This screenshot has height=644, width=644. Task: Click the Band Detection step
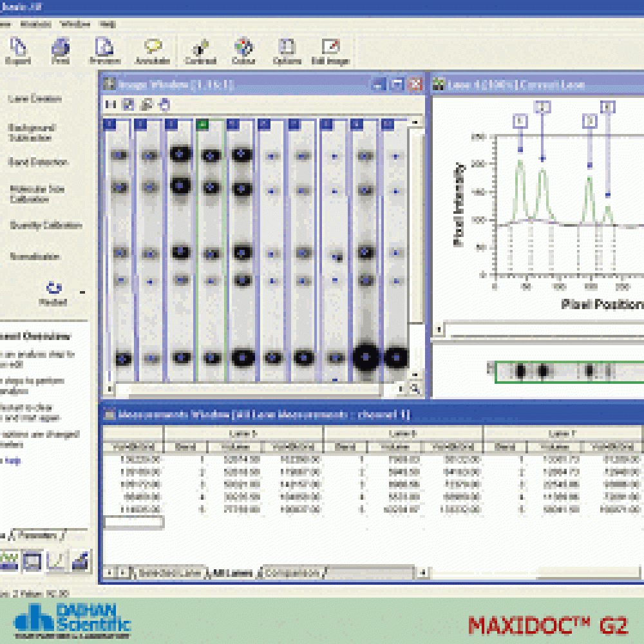coord(39,162)
